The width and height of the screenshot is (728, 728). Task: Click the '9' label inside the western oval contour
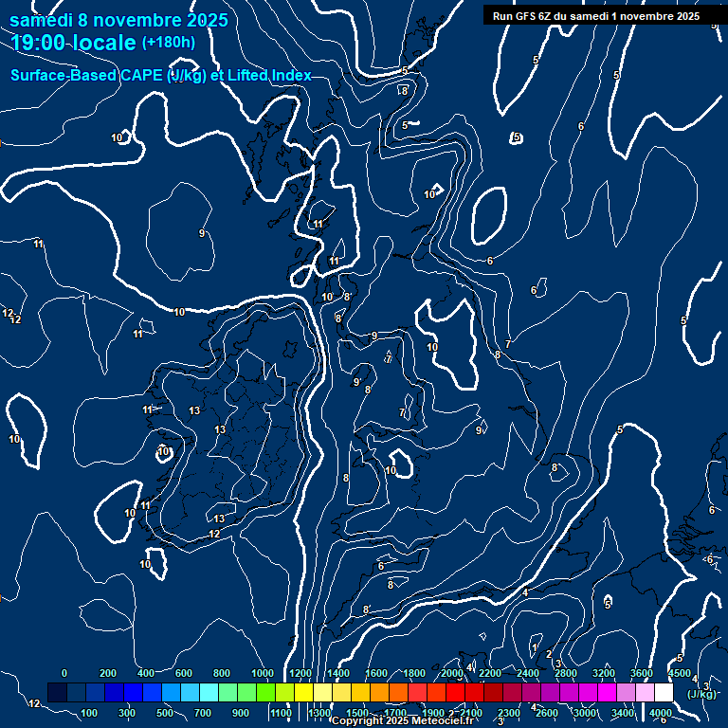point(201,233)
